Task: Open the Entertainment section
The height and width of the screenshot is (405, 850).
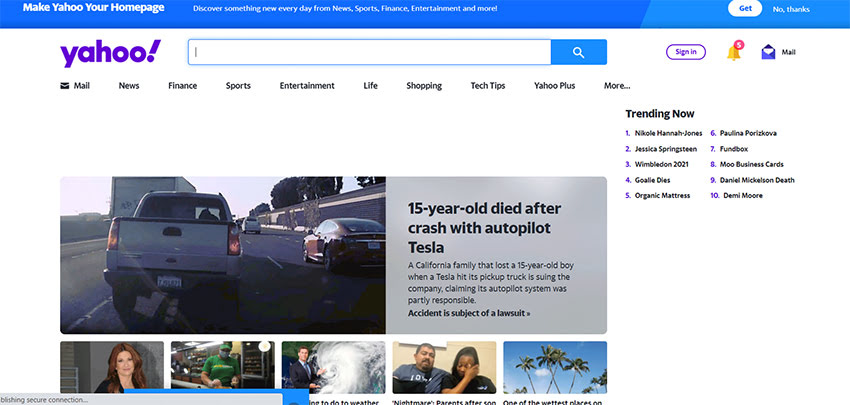Action: tap(307, 86)
